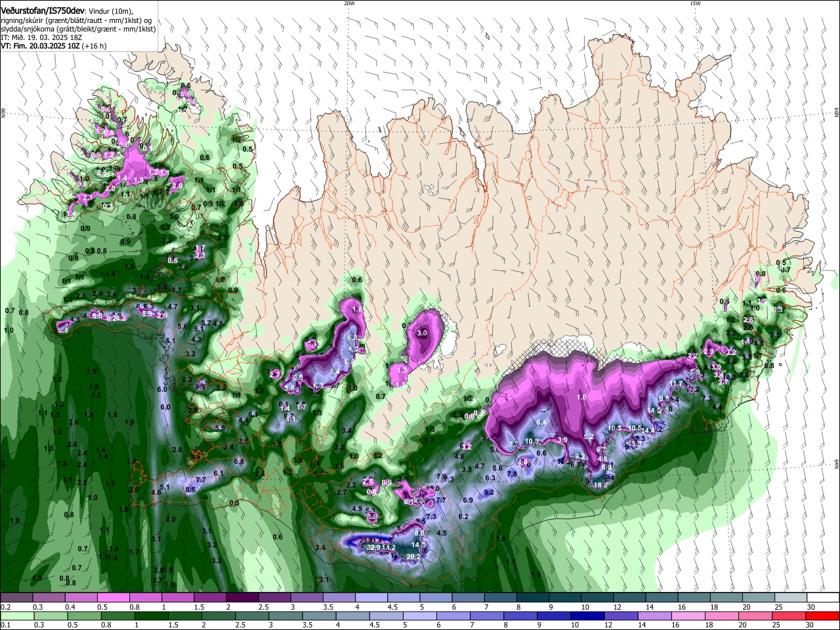
Task: Click the precipitation value '7.8' on the map
Action: click(x=512, y=474)
